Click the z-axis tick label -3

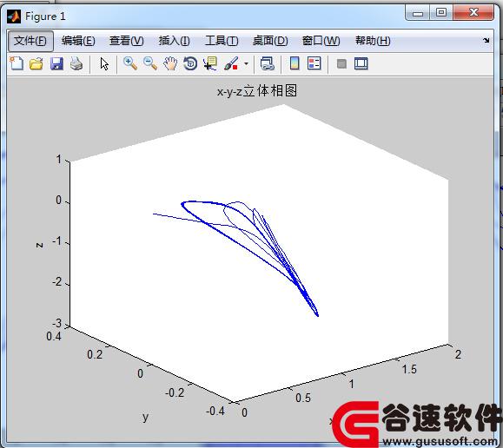(x=56, y=323)
